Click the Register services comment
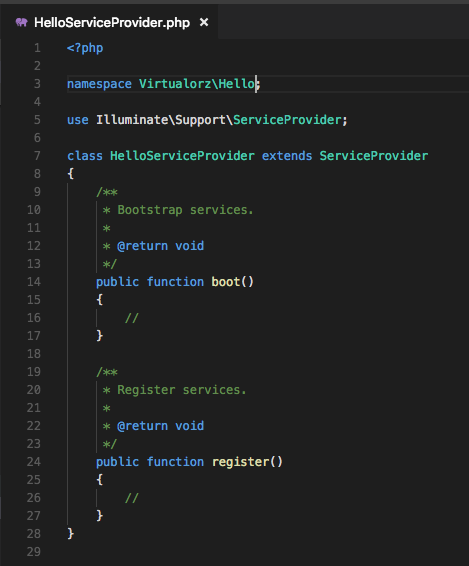 [x=182, y=390]
